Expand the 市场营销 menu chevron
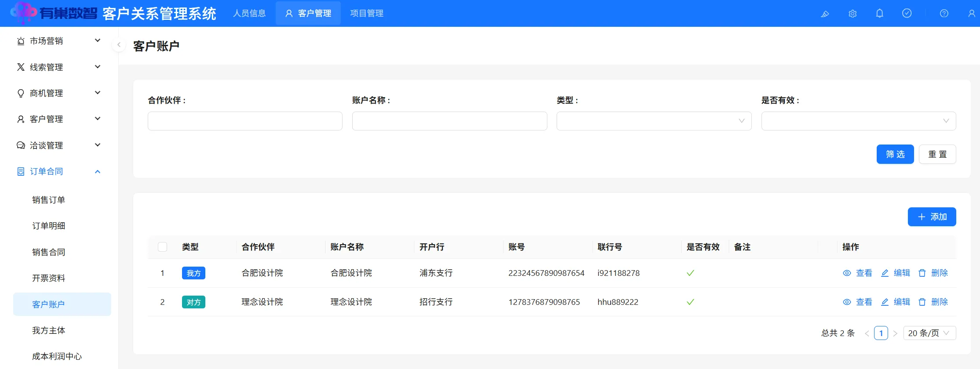980x369 pixels. coord(98,40)
